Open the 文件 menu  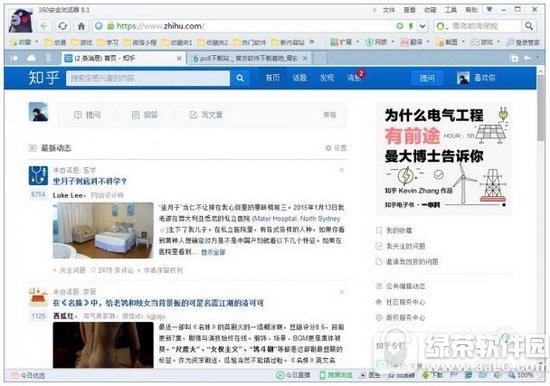click(x=388, y=10)
